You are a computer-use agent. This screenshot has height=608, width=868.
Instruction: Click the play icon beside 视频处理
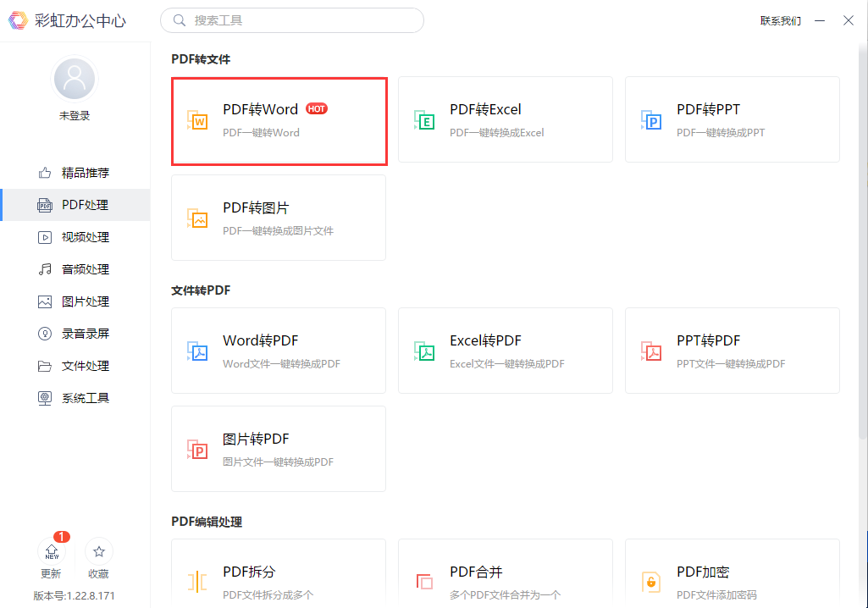[45, 238]
